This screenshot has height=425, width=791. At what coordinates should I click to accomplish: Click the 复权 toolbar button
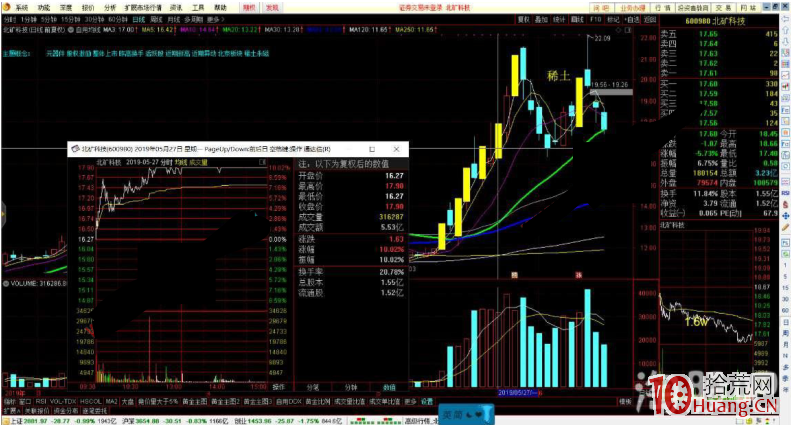pos(523,19)
